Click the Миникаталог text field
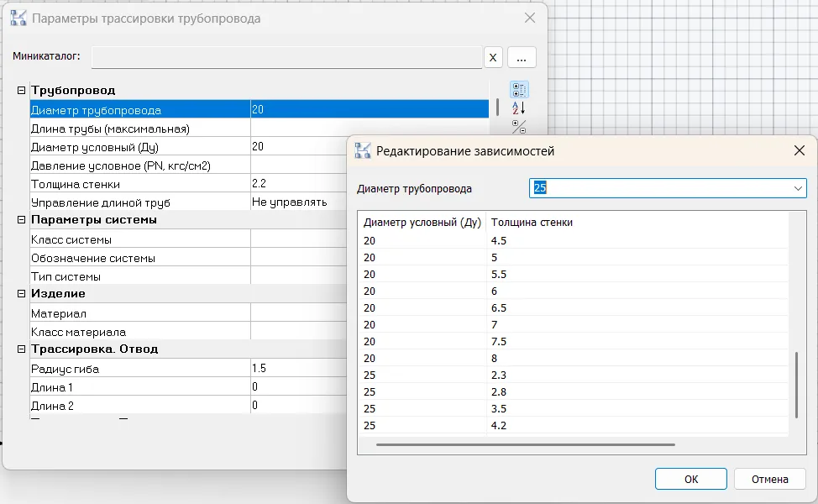 pos(286,57)
